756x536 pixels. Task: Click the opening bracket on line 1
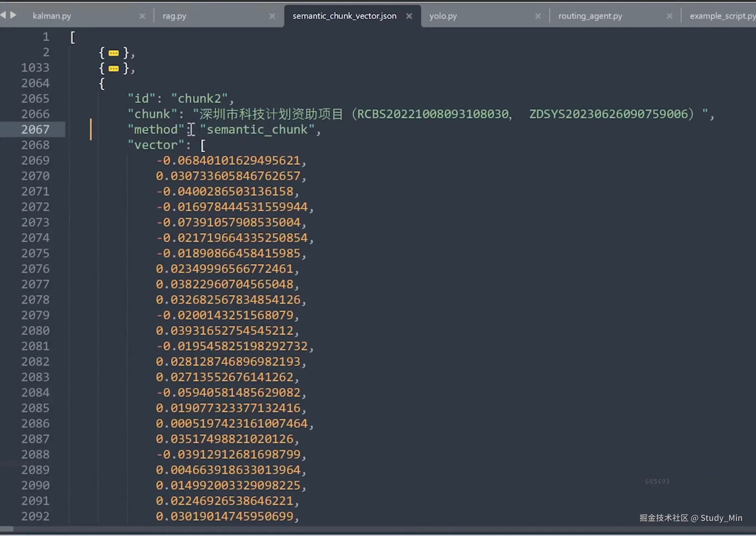tap(73, 37)
